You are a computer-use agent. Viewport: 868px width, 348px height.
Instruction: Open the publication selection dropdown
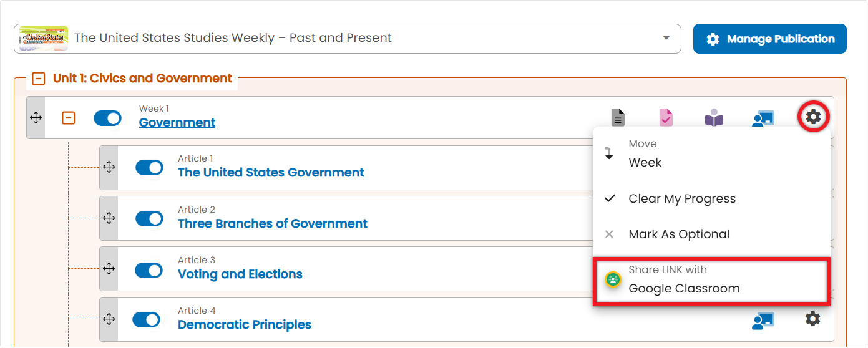(666, 38)
